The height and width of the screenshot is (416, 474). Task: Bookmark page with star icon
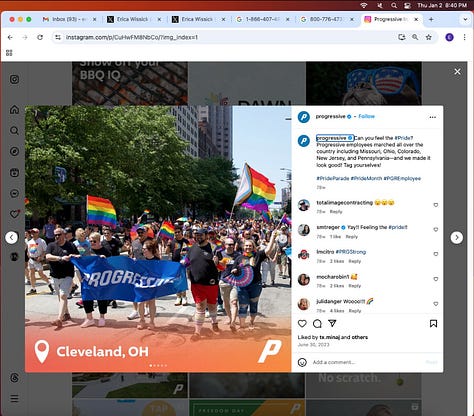coord(429,37)
